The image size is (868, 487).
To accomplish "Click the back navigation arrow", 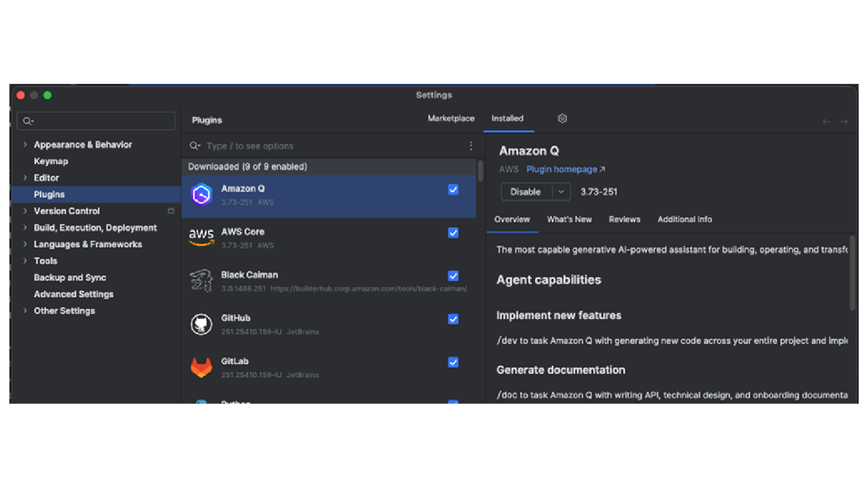I will tap(826, 121).
